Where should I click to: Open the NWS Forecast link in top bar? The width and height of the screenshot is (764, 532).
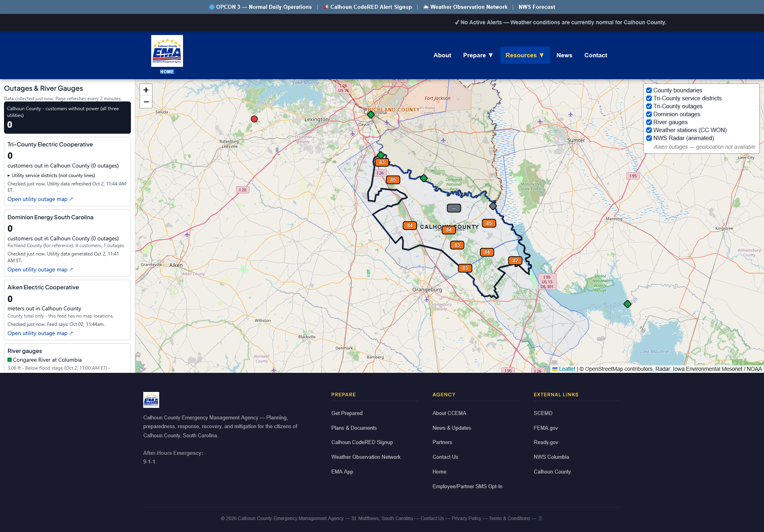tap(537, 7)
